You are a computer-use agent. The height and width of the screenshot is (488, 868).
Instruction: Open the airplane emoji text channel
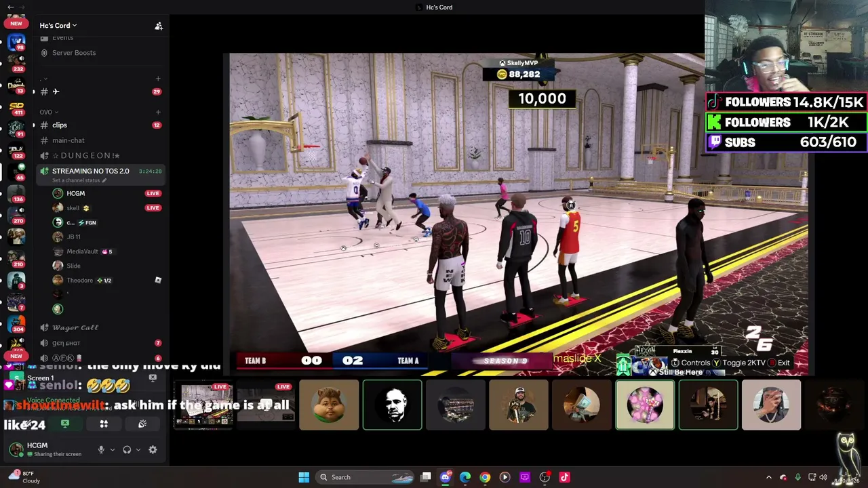[102, 91]
